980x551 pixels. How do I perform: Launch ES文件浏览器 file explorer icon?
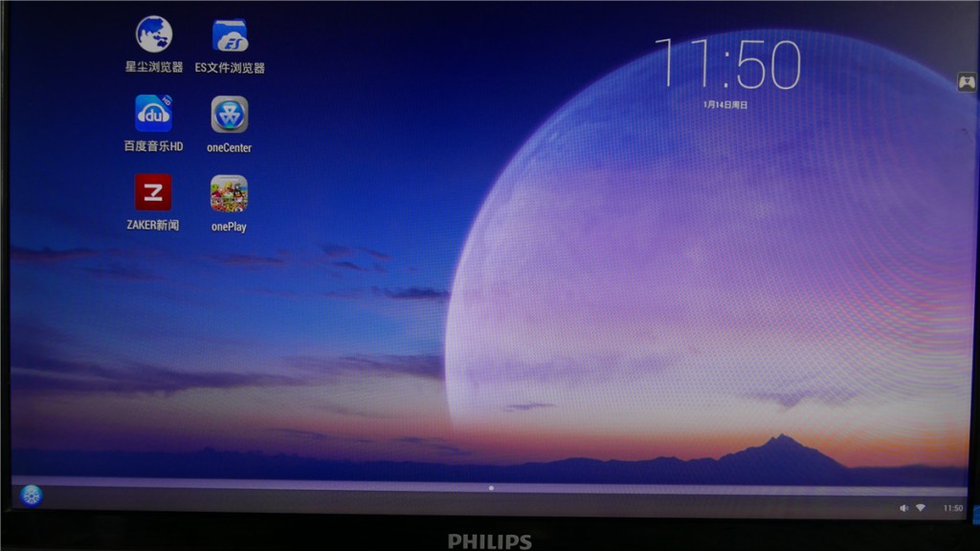point(230,35)
